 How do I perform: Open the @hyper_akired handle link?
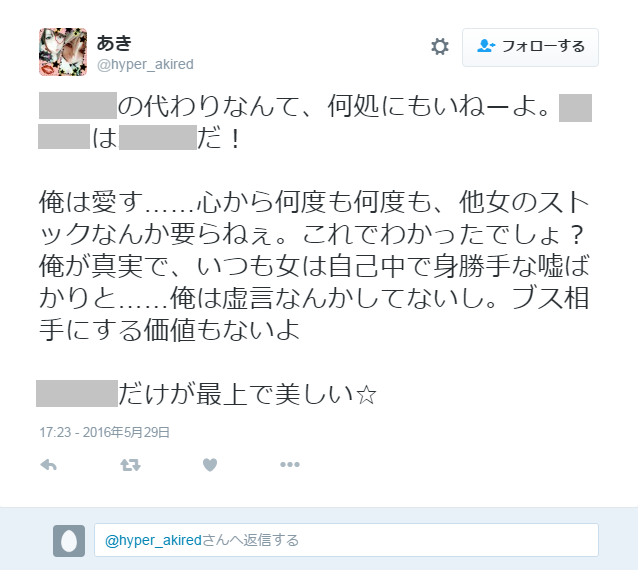pyautogui.click(x=145, y=64)
